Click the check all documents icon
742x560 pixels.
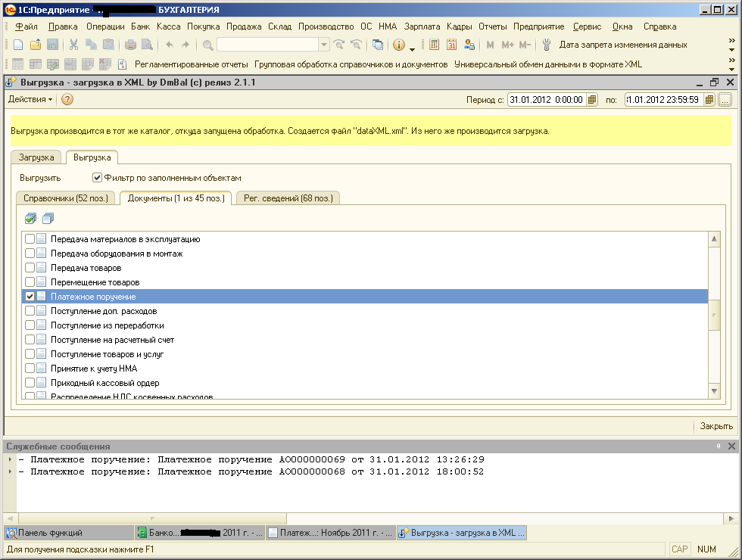31,219
